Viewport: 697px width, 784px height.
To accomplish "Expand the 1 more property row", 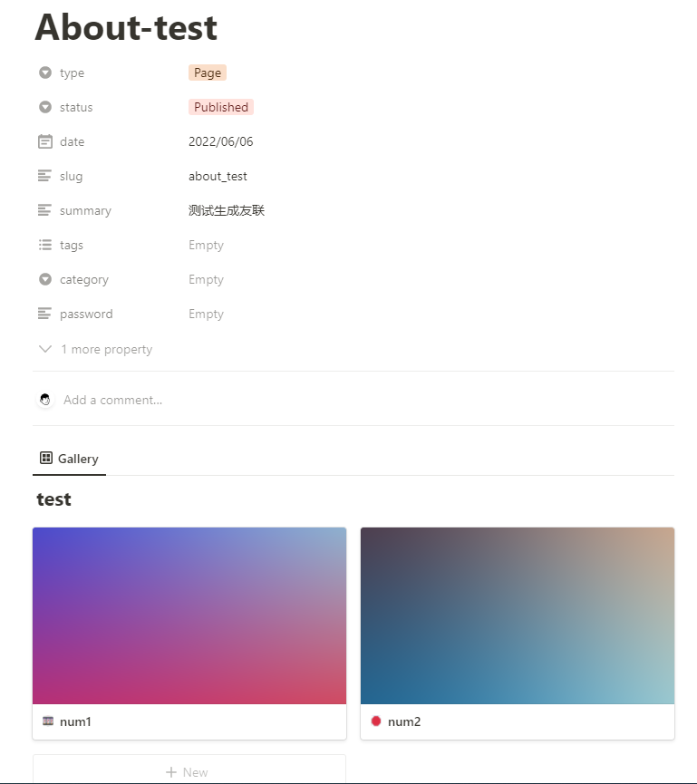I will click(95, 349).
